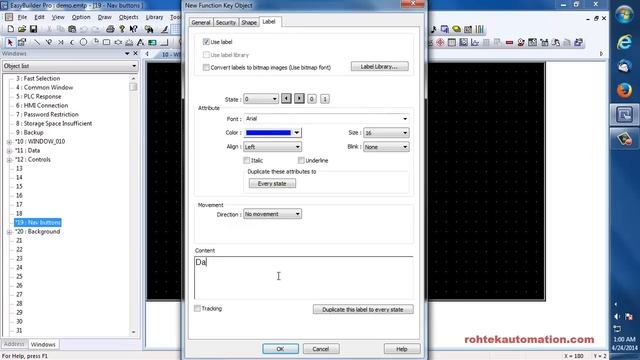Pick the arrow selection tool
This screenshot has width=640, height=360.
10,42
